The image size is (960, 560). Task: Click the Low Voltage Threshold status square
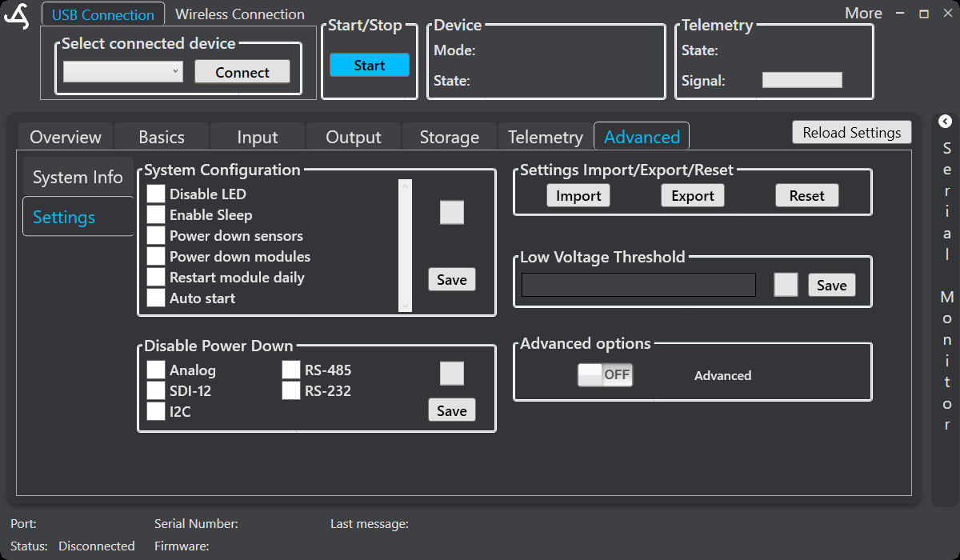[786, 285]
